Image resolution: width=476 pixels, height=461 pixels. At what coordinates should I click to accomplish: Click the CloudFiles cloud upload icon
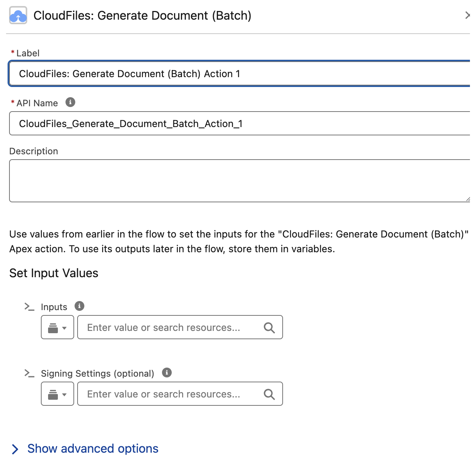(18, 16)
